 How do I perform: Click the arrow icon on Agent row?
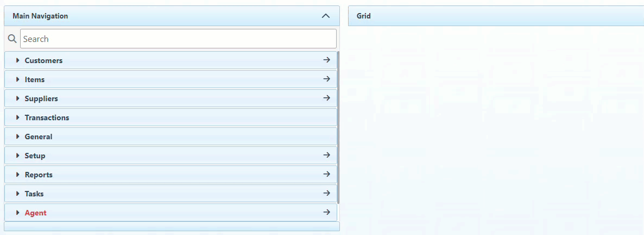326,212
